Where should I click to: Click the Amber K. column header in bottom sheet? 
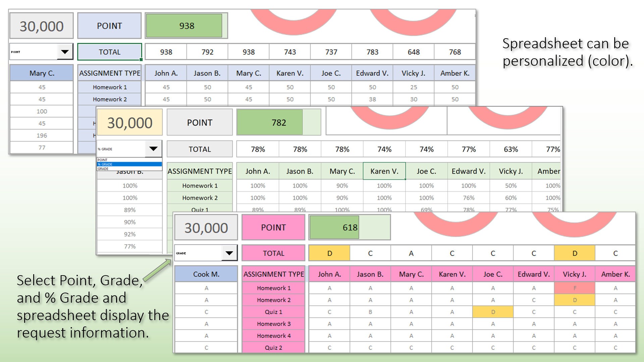[615, 274]
